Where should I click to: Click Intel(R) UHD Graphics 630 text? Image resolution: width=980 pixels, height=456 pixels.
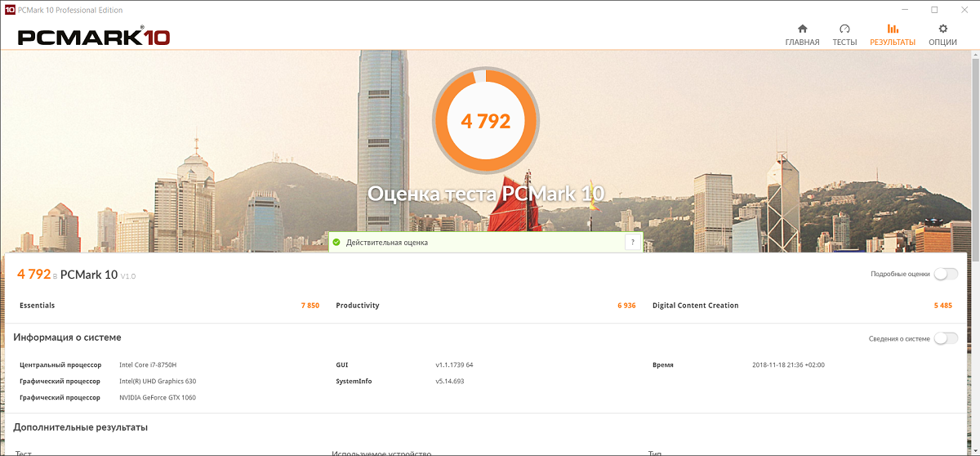tap(158, 382)
